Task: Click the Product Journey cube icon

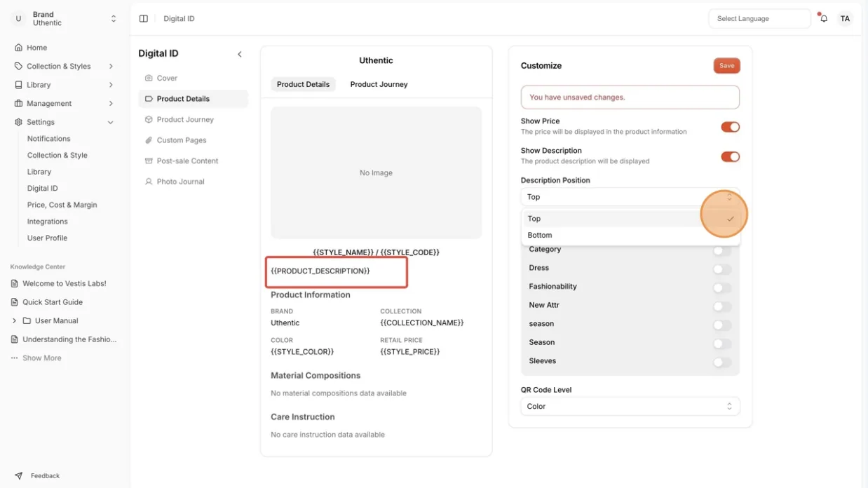Action: [x=149, y=119]
